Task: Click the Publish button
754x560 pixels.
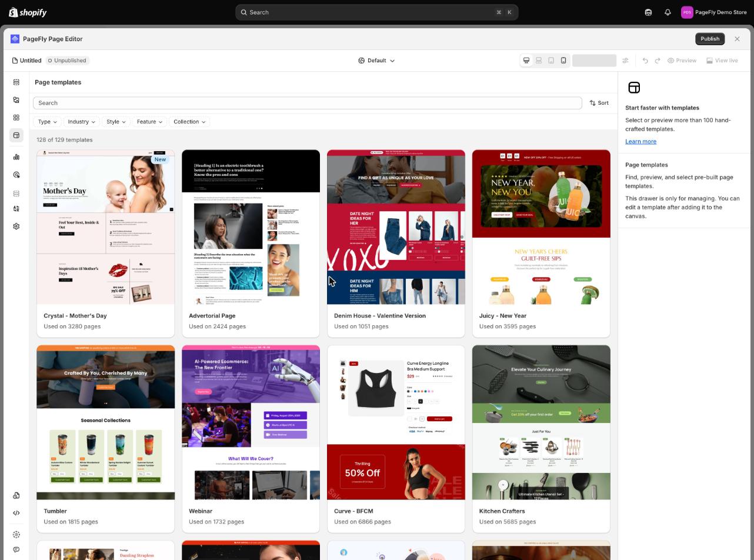Action: [x=710, y=39]
